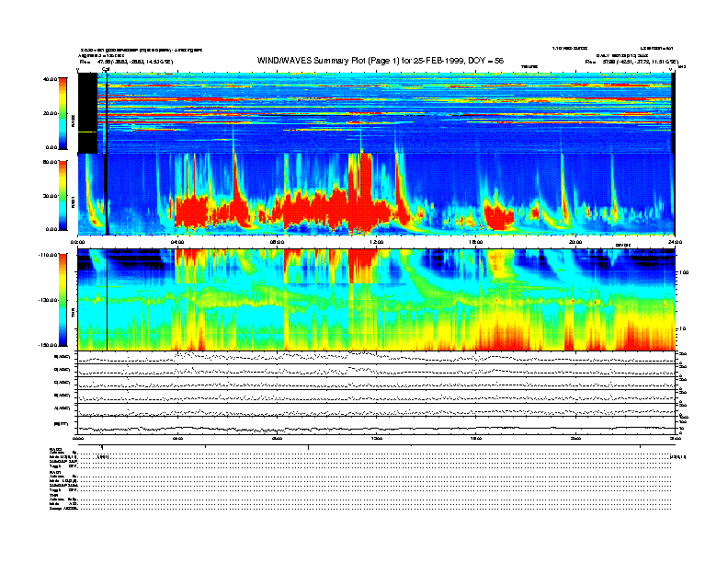Viewport: 728px width, 563px height.
Task: Click the 100 tick on TNR right axis
Action: point(684,272)
